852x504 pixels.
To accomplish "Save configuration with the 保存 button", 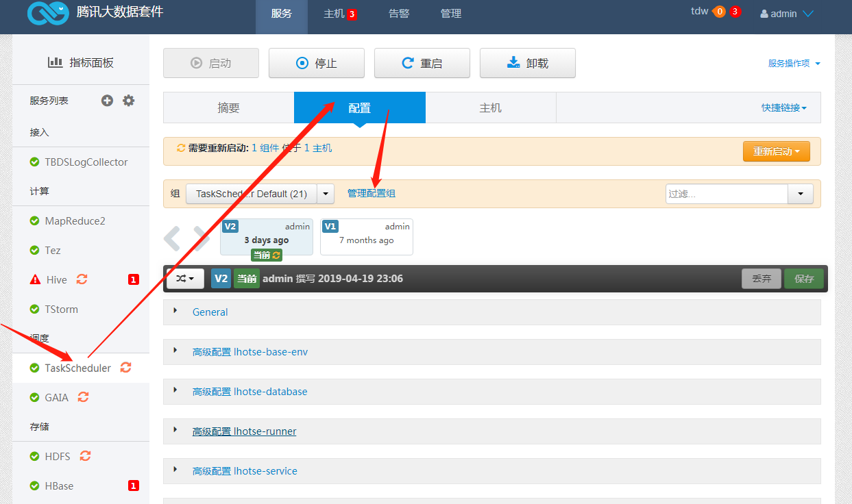I will pyautogui.click(x=804, y=279).
